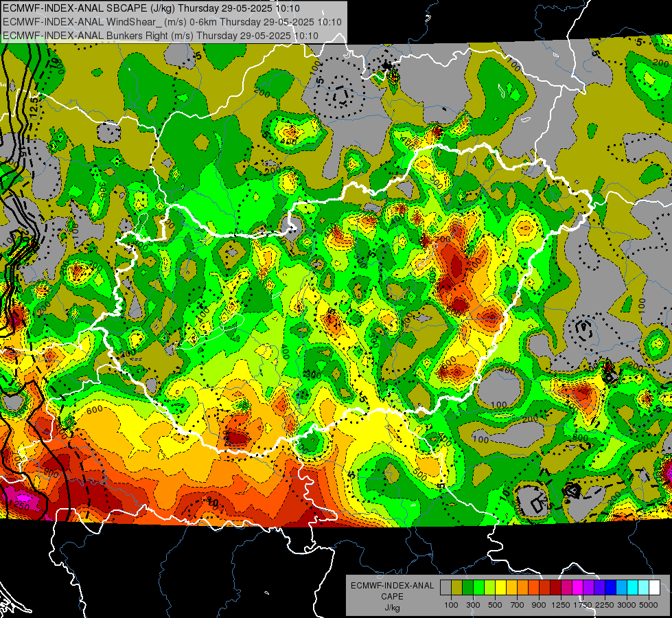Click the gray swatch in the CAPE legend

(445, 588)
